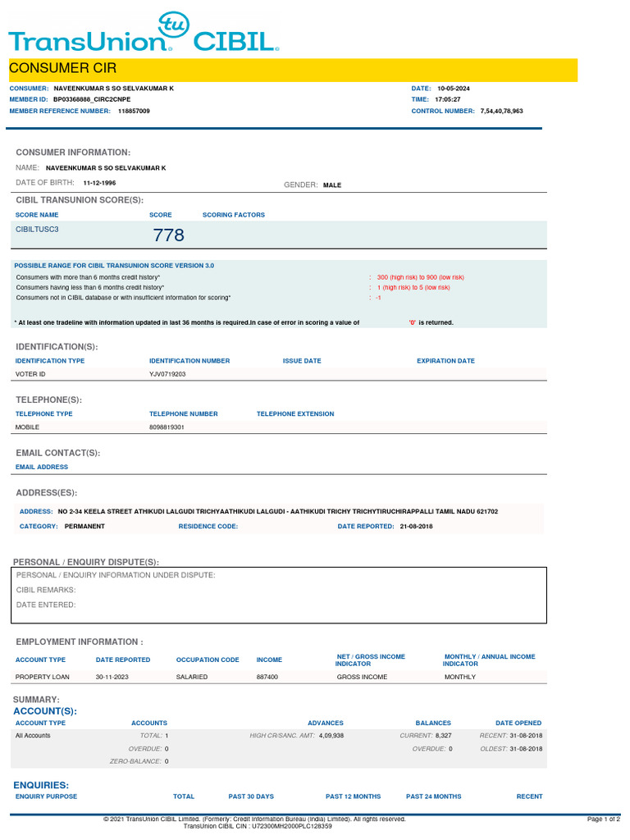The height and width of the screenshot is (840, 630).
Task: Click the ZERO-BALANCE accounts count
Action: click(x=167, y=761)
